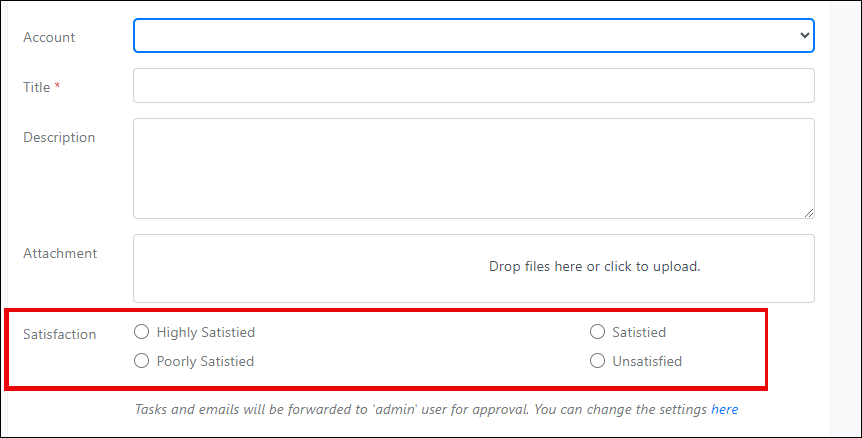Click the Description resize grip icon

click(809, 213)
